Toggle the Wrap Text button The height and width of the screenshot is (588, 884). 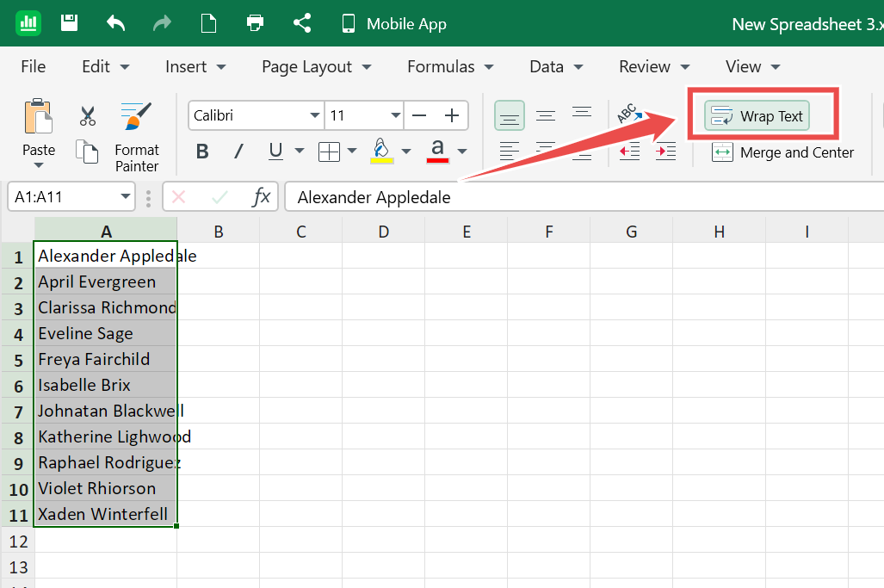tap(757, 115)
